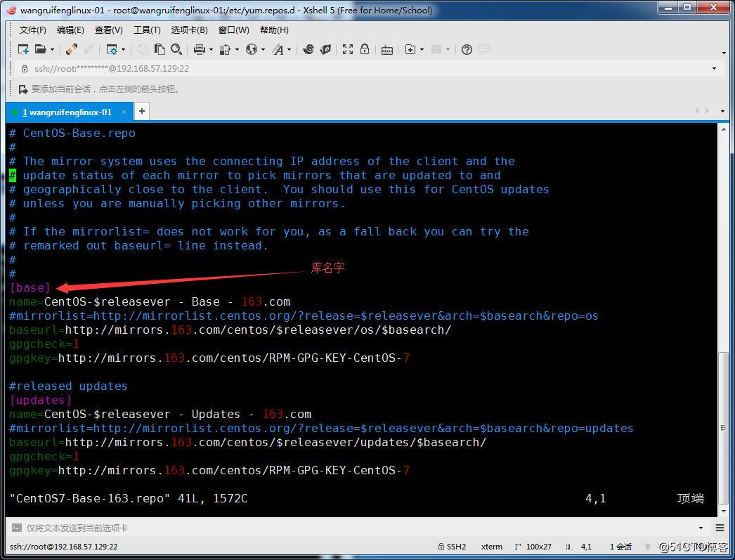The height and width of the screenshot is (560, 735).
Task: Open the 查看(V) menu
Action: pos(109,30)
